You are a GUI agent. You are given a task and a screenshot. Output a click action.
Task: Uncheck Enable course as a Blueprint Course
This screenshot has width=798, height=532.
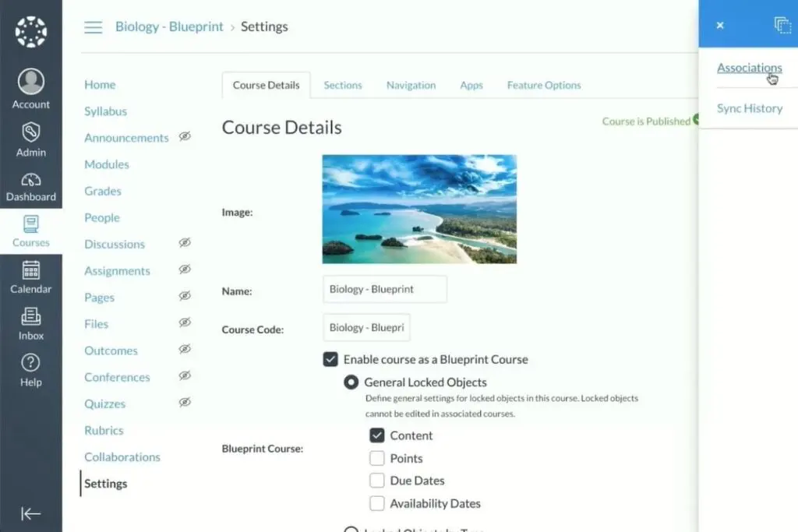pyautogui.click(x=330, y=360)
